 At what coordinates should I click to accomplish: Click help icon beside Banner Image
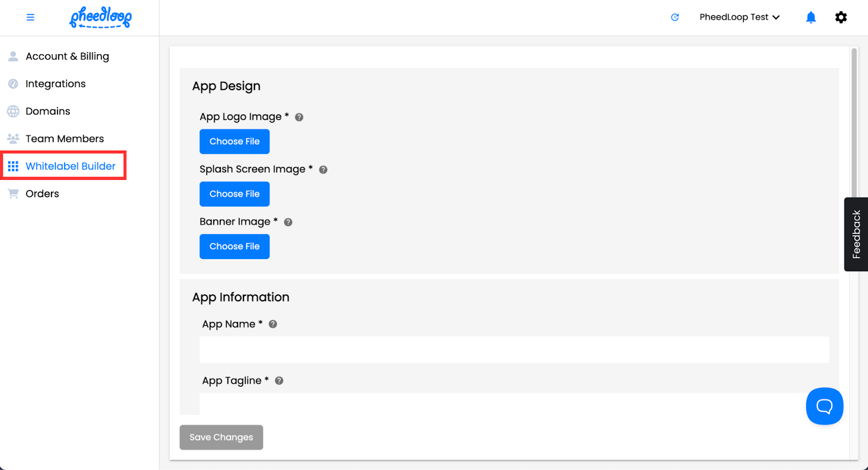point(288,222)
